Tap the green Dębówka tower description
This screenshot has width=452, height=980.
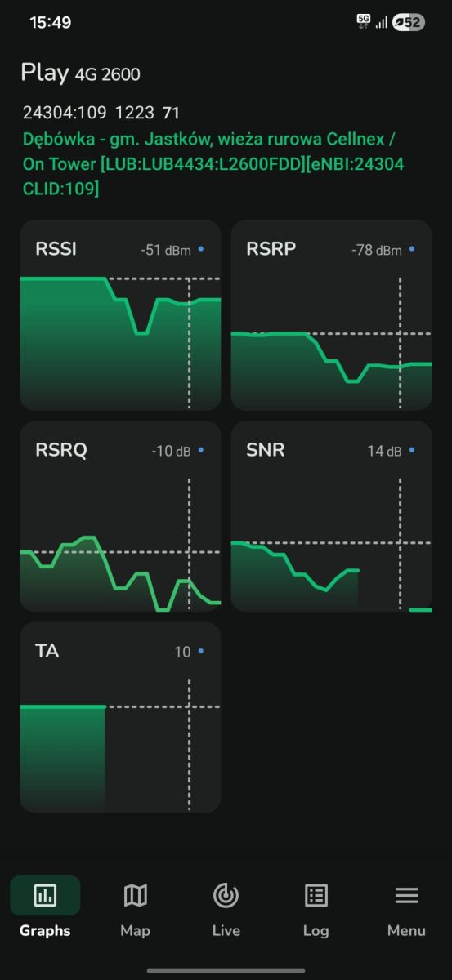pyautogui.click(x=213, y=164)
